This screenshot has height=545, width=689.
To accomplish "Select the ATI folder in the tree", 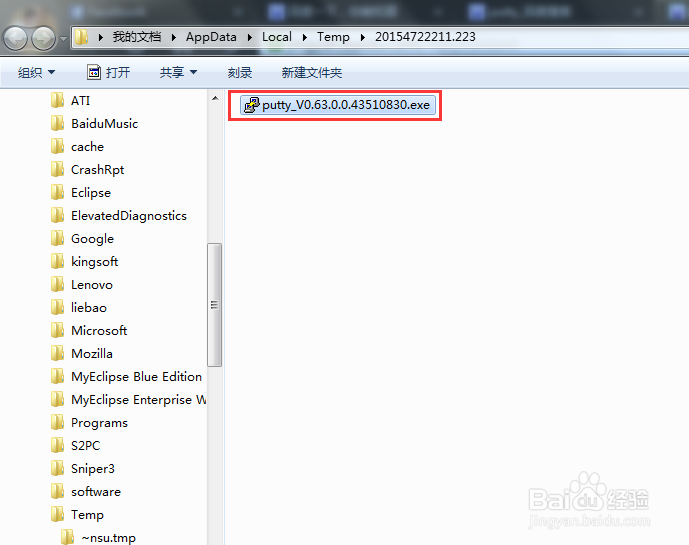I will pyautogui.click(x=80, y=101).
